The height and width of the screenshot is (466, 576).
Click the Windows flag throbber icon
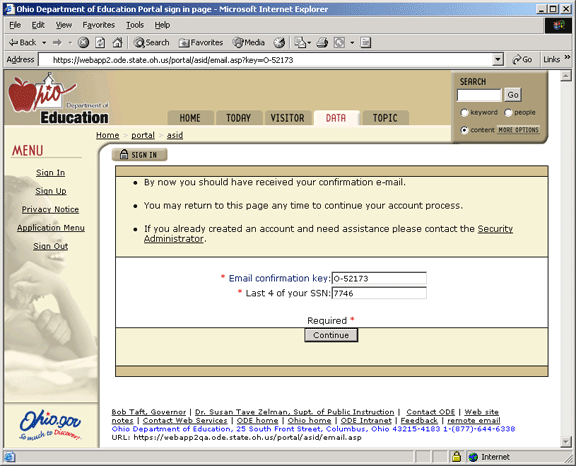pos(558,25)
